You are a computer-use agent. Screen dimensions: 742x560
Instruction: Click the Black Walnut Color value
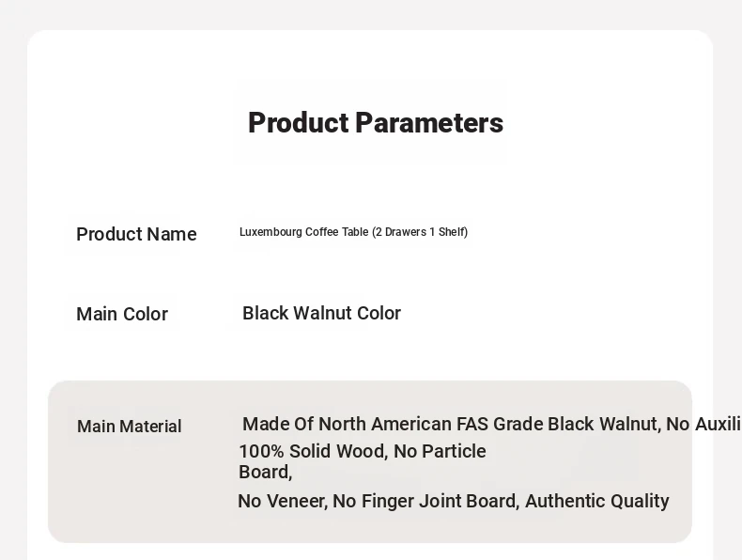(322, 314)
